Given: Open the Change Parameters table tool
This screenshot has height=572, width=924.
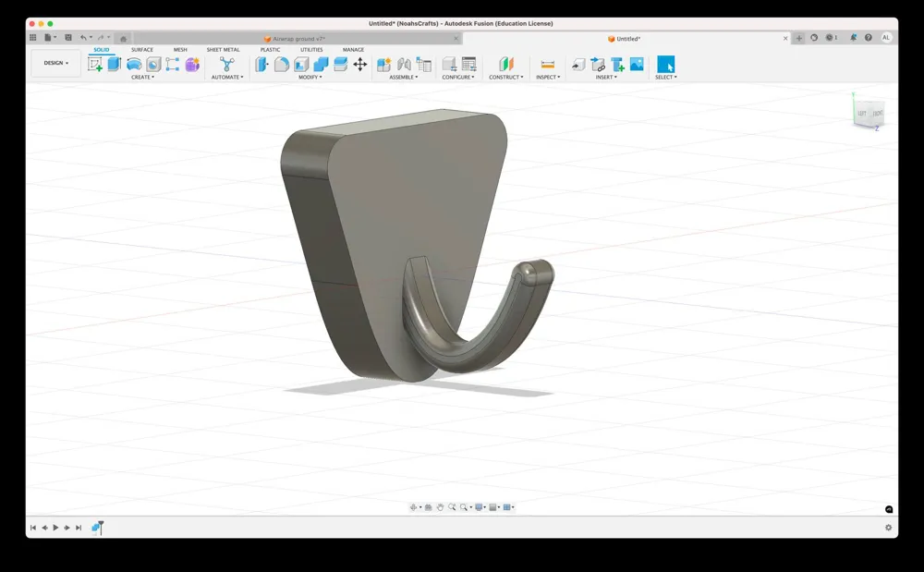Looking at the screenshot, I should (x=469, y=64).
